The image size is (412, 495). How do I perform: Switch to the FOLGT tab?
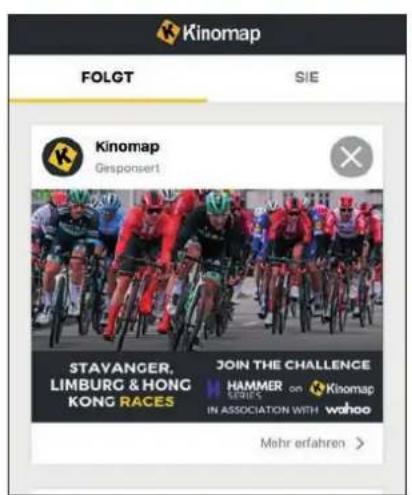[107, 78]
